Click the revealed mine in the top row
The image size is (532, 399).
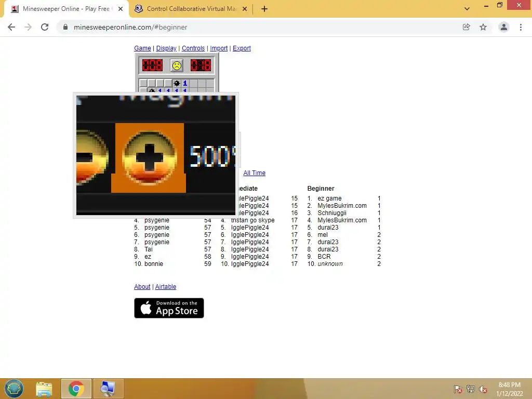click(177, 83)
